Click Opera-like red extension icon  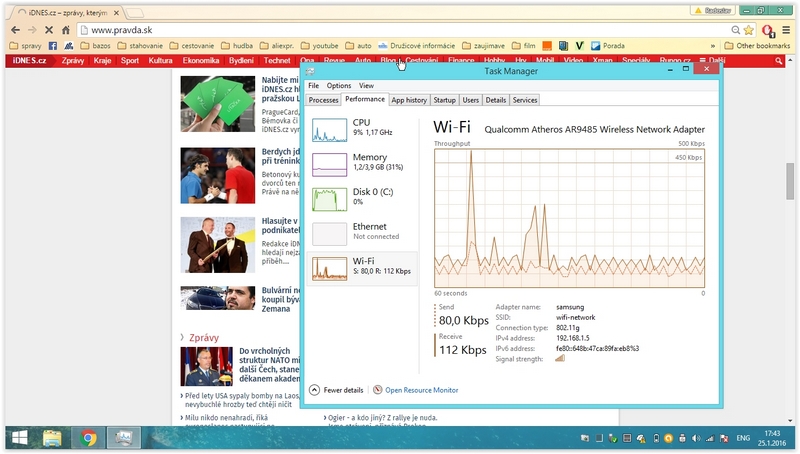click(x=768, y=31)
